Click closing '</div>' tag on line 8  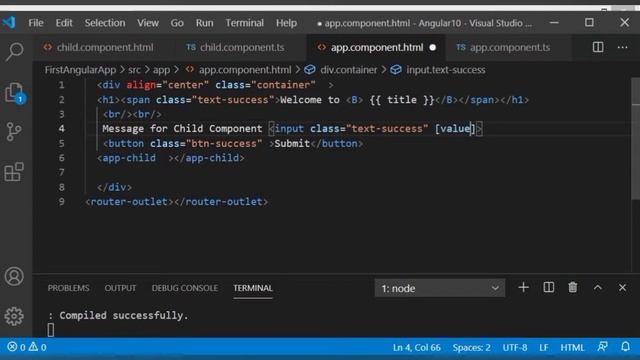click(114, 187)
